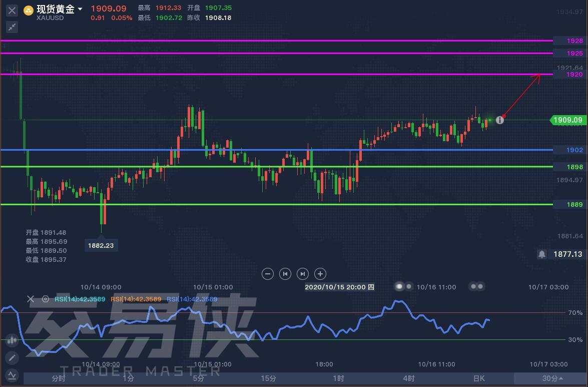Click the 10/16 11:00 time axis label
Image resolution: width=588 pixels, height=387 pixels.
[436, 287]
